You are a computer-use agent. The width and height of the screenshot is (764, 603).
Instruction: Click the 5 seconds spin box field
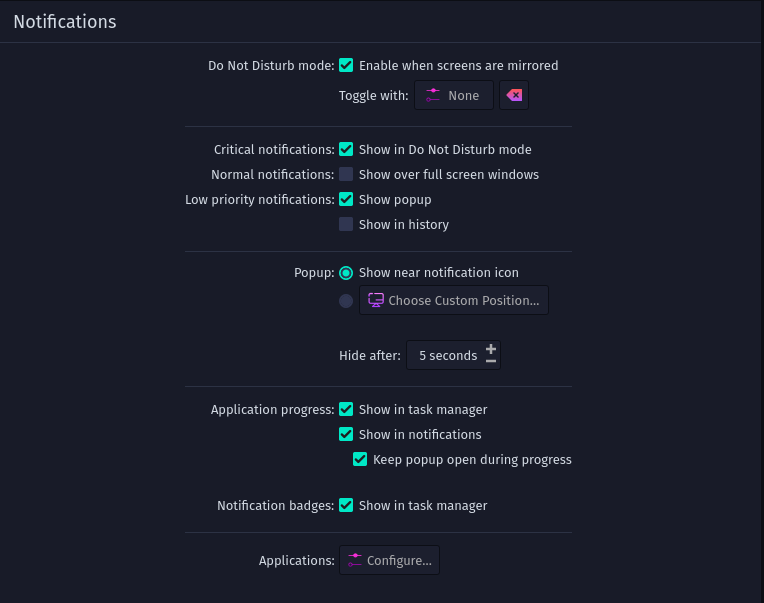tap(453, 355)
